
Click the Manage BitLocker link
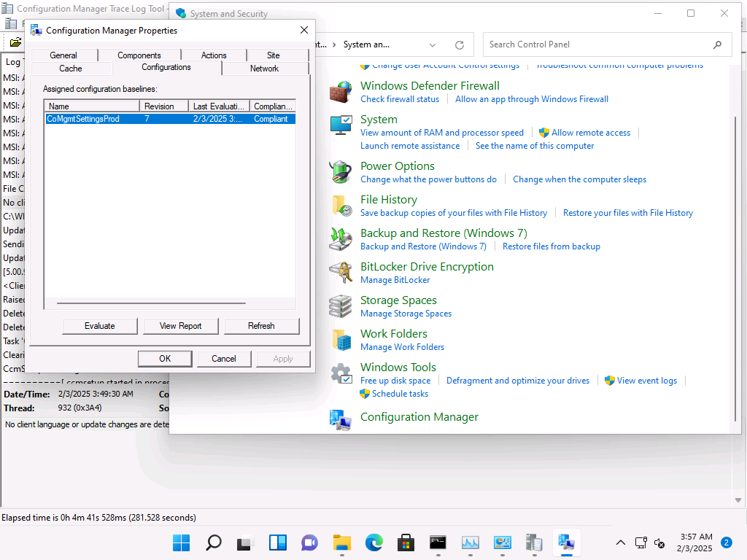click(x=395, y=280)
